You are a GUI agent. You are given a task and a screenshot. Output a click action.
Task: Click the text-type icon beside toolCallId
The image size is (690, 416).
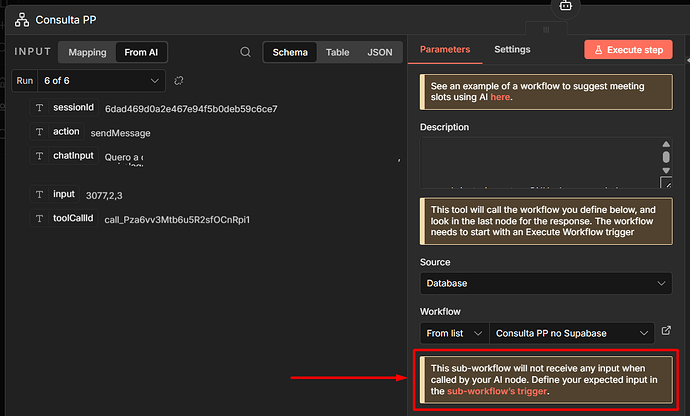click(40, 218)
